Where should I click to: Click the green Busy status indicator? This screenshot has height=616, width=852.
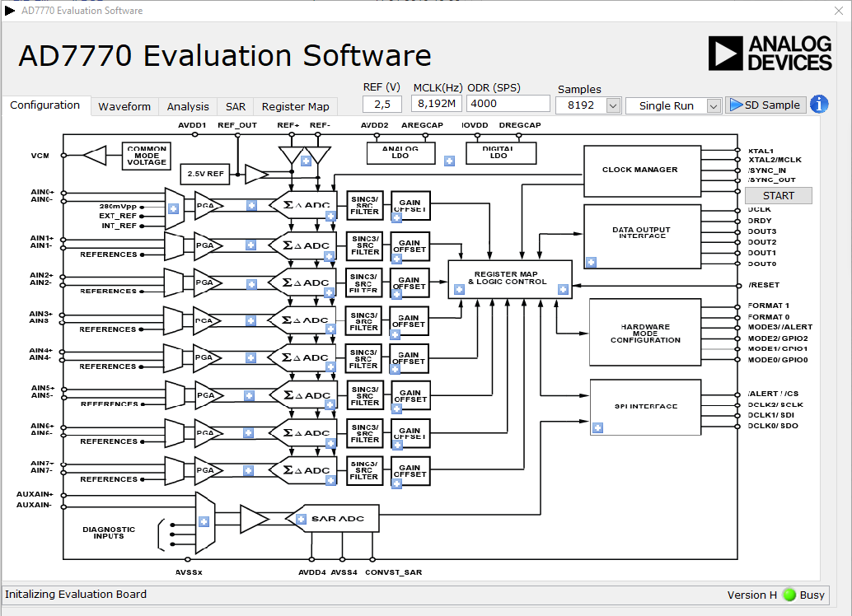789,595
